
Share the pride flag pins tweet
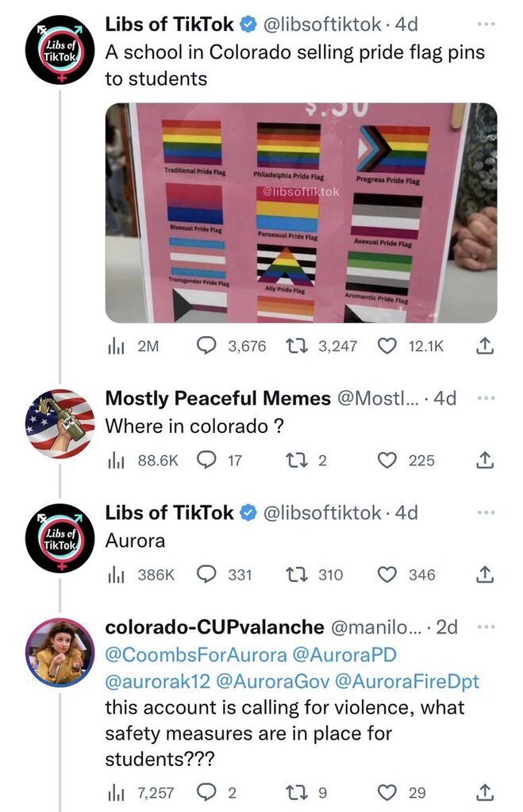pos(484,346)
